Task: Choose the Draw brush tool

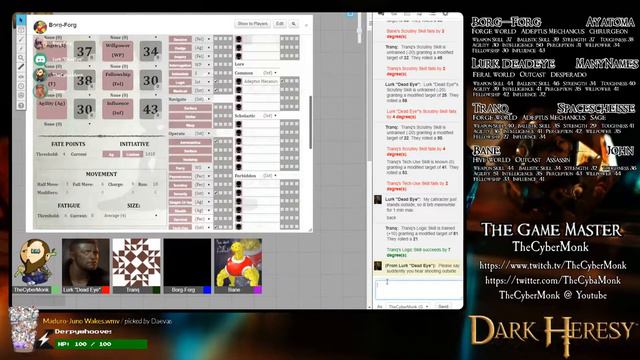Action: point(20,39)
